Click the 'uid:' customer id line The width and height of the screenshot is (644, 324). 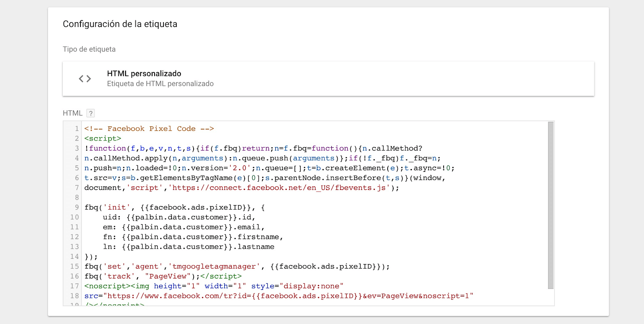(179, 217)
